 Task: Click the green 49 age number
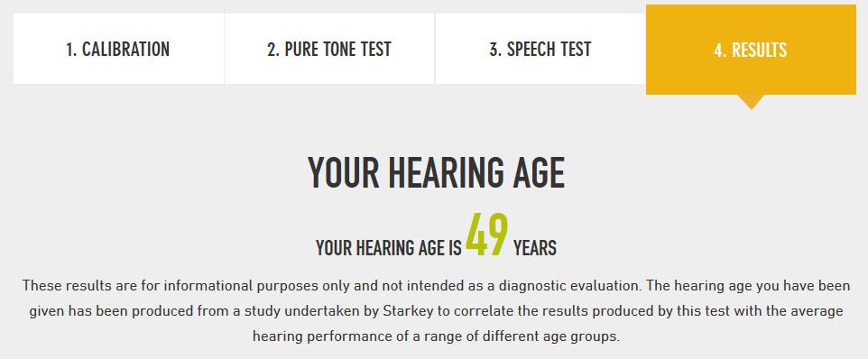coord(487,235)
